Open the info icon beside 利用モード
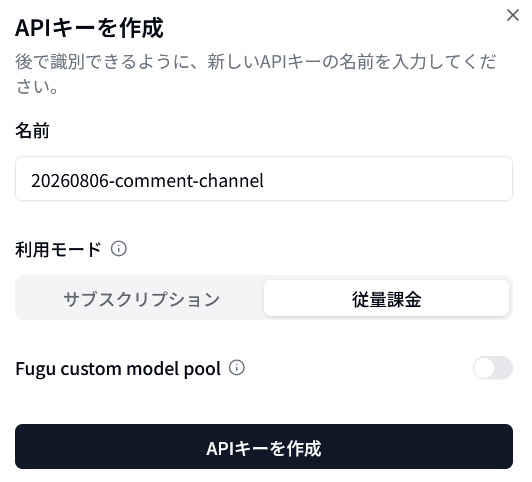Screen dimensions: 532x482 coord(119,249)
